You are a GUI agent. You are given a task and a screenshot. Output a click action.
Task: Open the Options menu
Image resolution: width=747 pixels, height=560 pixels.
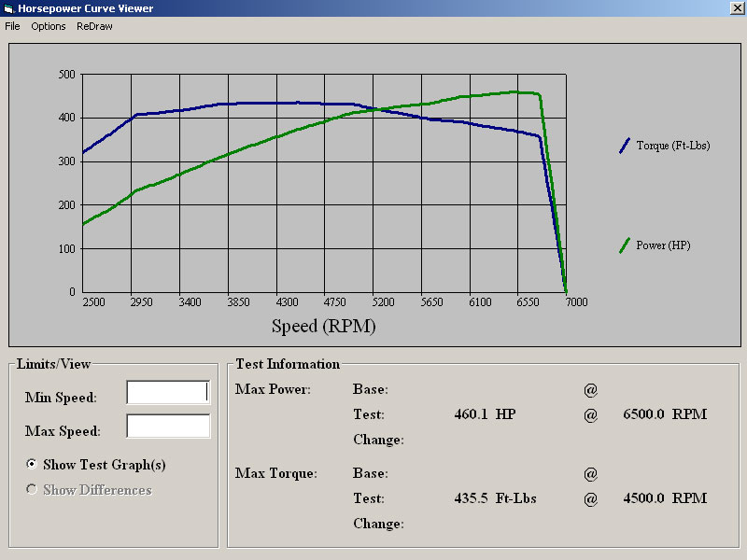pyautogui.click(x=49, y=26)
